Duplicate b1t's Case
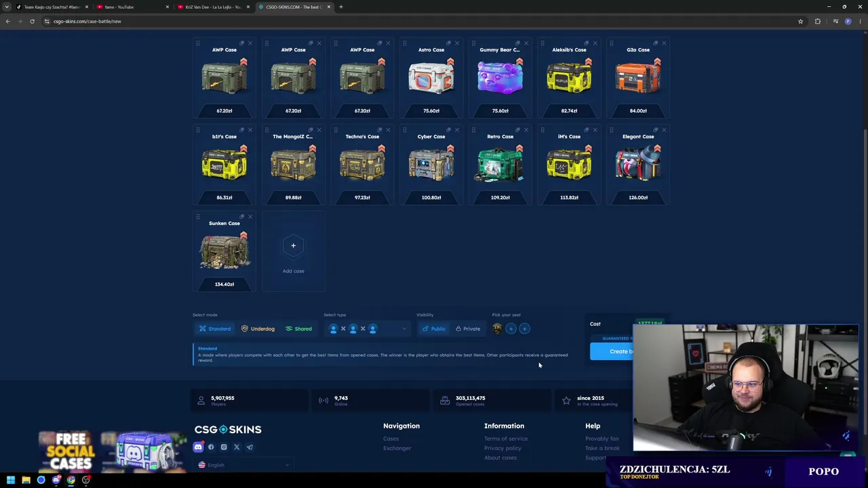 coord(241,130)
